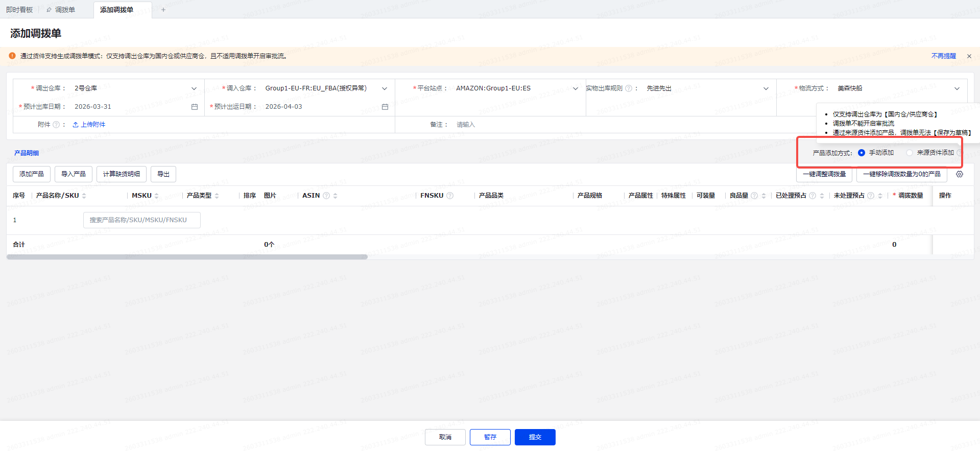This screenshot has height=451, width=980.
Task: Click the 暂存 button
Action: pos(490,437)
